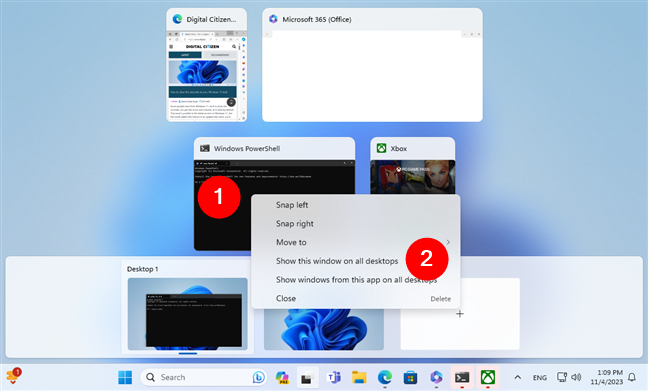
Task: Open the Windows Start menu
Action: tap(125, 377)
